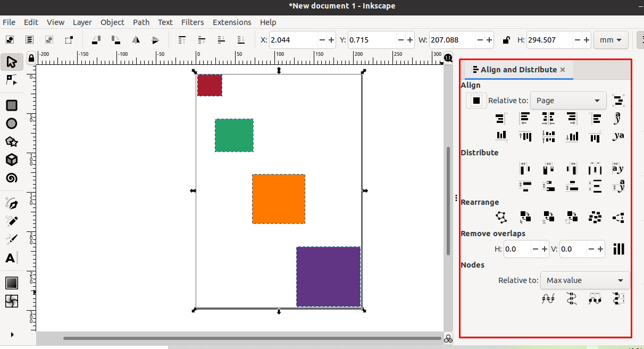
Task: Select the Text tool
Action: (x=12, y=258)
